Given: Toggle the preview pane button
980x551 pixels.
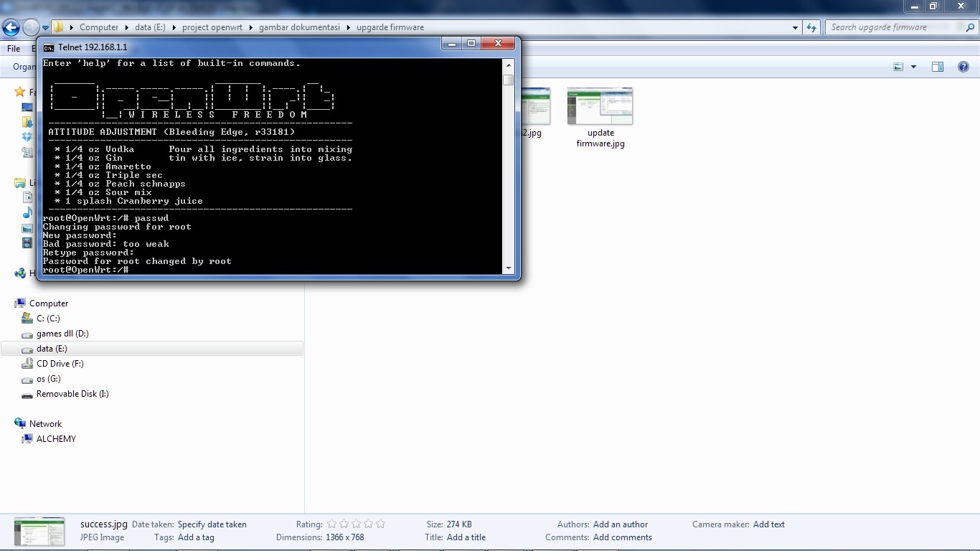Looking at the screenshot, I should click(937, 67).
